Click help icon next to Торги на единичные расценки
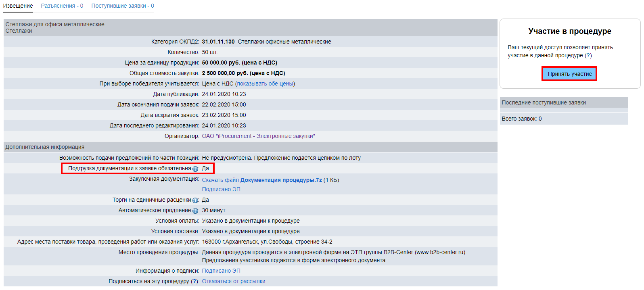Screen dimensions: 644x290 (195, 200)
